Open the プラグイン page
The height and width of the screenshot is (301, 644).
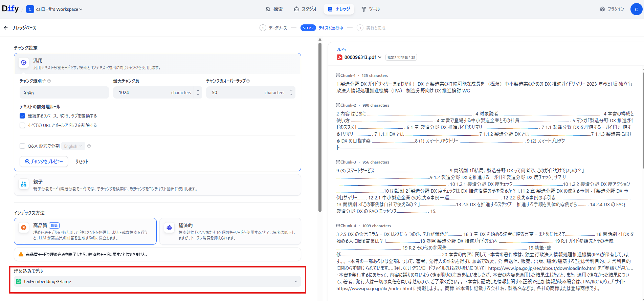click(612, 9)
